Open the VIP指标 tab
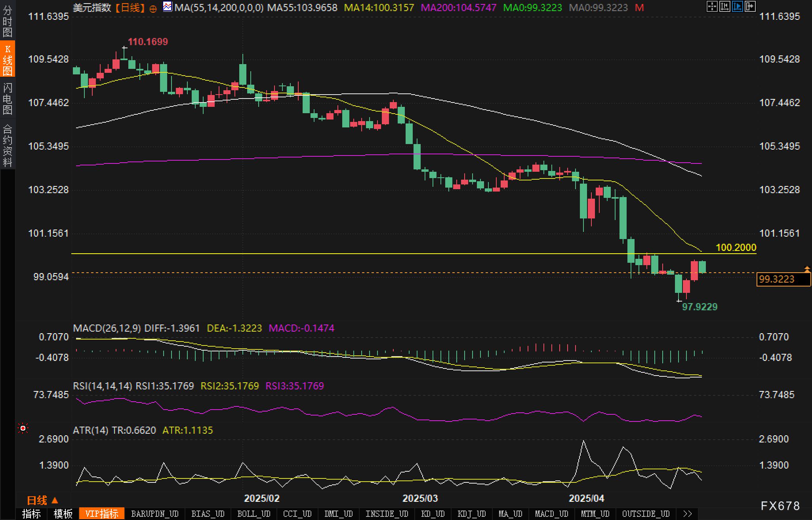Image resolution: width=812 pixels, height=520 pixels. pos(102,514)
